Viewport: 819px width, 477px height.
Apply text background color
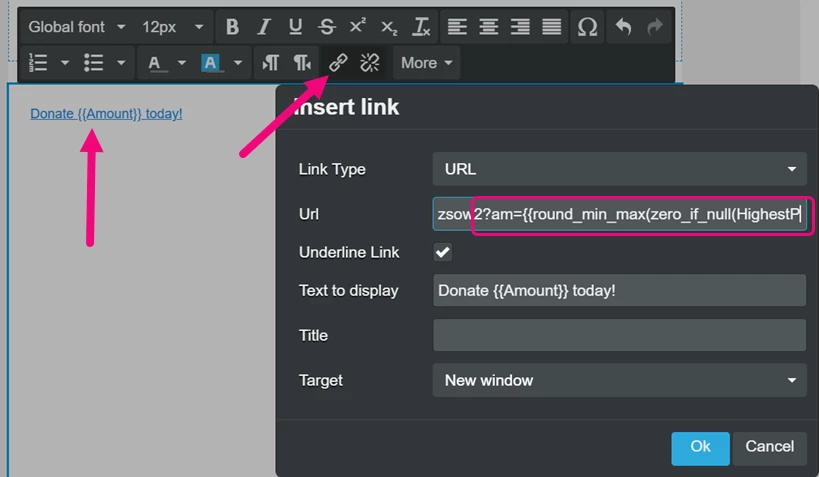pos(210,63)
